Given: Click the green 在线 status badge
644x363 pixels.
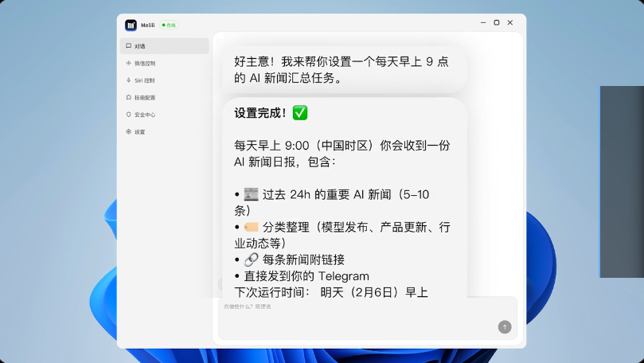Looking at the screenshot, I should (x=169, y=25).
